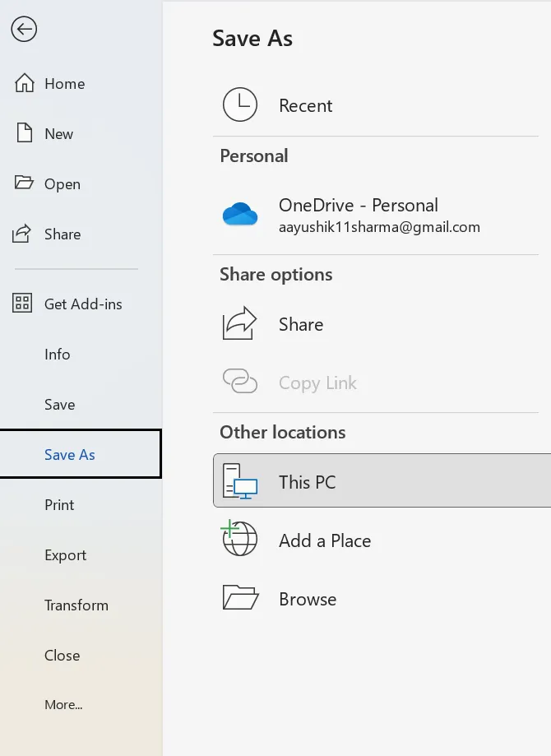
Task: Click the Browse folder icon
Action: (x=241, y=597)
